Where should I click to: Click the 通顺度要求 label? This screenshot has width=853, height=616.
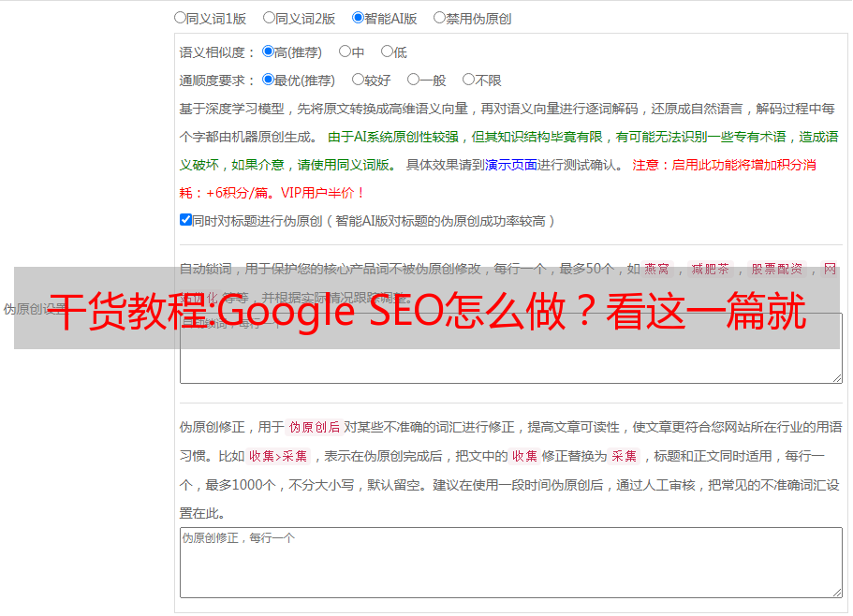tap(217, 81)
